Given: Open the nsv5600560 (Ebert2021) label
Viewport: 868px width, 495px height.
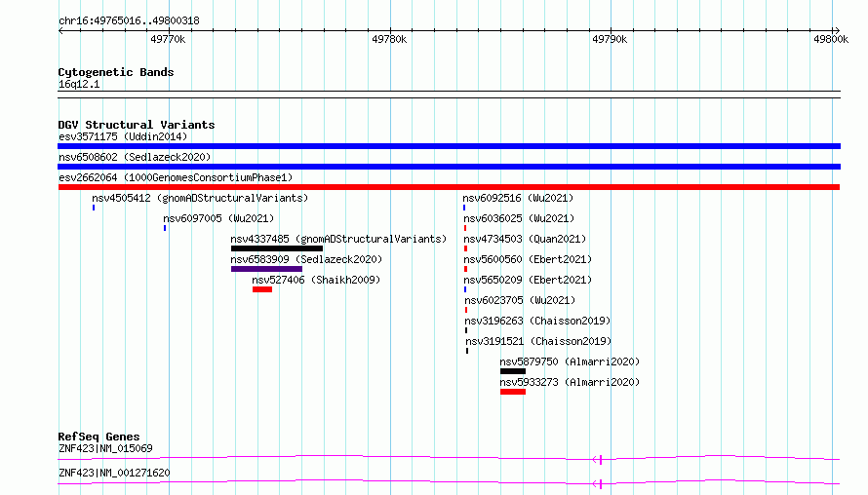Looking at the screenshot, I should tap(528, 259).
